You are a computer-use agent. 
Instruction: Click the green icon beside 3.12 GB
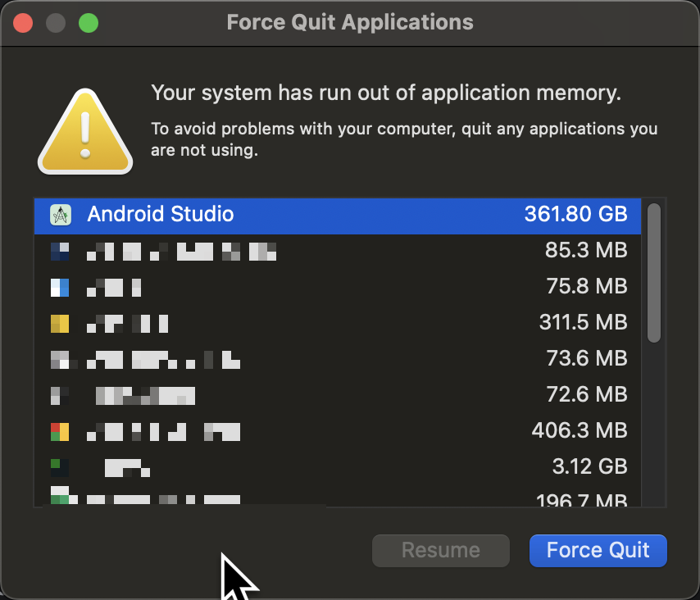[59, 467]
